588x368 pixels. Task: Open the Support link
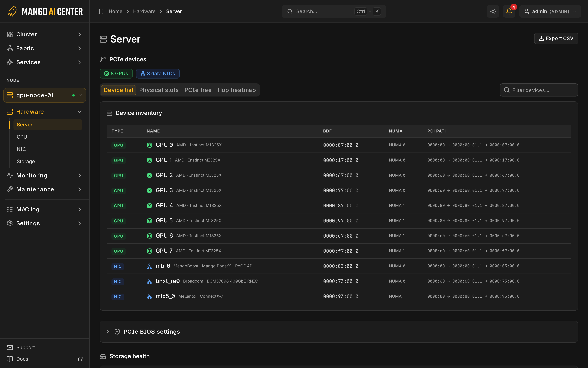pyautogui.click(x=45, y=347)
